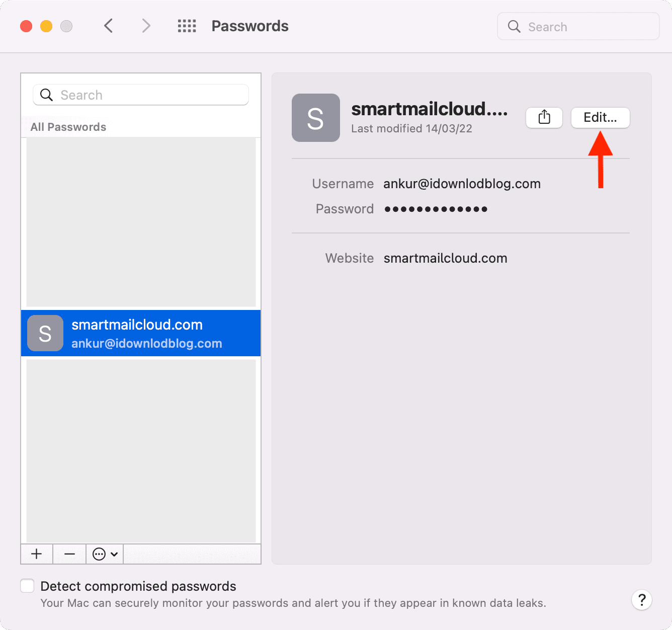
Task: Open help with question mark button
Action: point(642,600)
